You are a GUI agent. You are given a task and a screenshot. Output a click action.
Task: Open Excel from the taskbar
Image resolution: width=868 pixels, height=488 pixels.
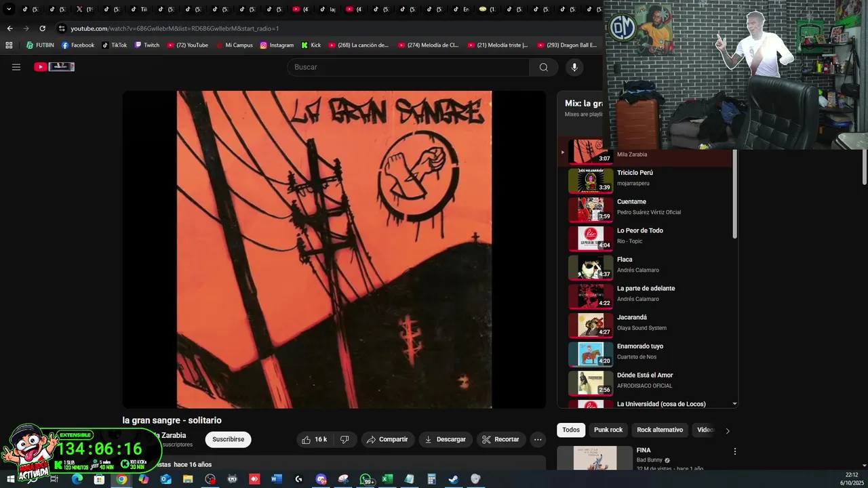click(387, 479)
